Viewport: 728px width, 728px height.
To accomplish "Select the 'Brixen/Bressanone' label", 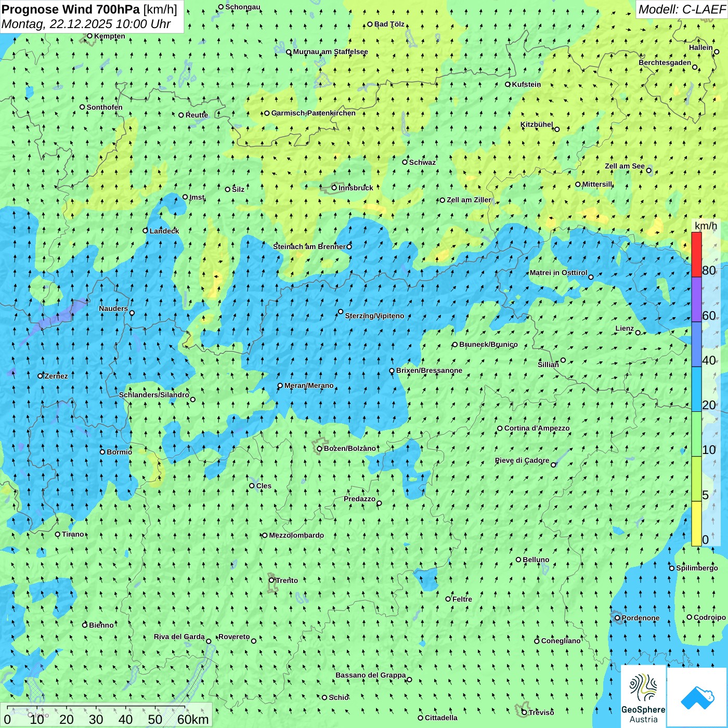I will [429, 370].
